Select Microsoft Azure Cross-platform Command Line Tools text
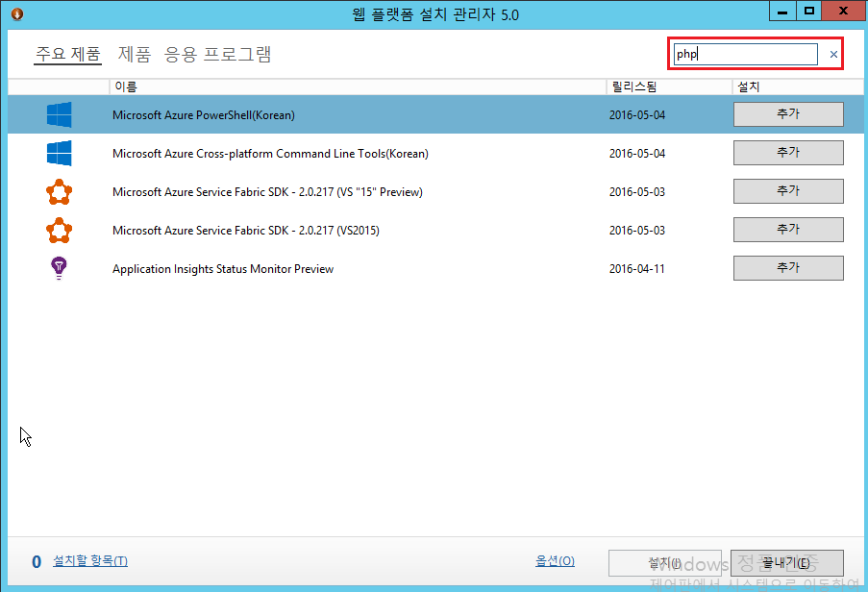 pyautogui.click(x=270, y=154)
